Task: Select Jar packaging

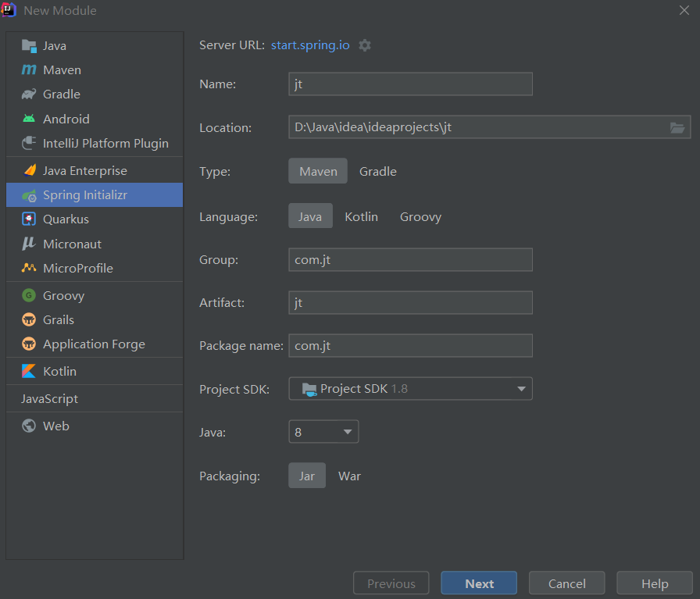Action: pyautogui.click(x=307, y=476)
